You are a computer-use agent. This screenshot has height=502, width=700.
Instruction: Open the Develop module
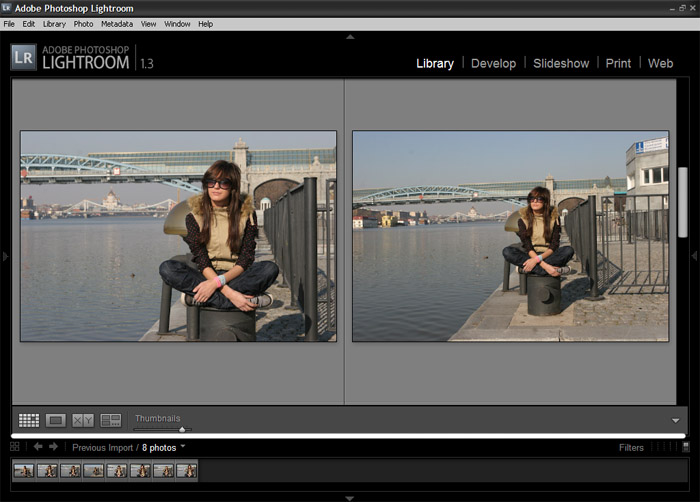click(493, 63)
